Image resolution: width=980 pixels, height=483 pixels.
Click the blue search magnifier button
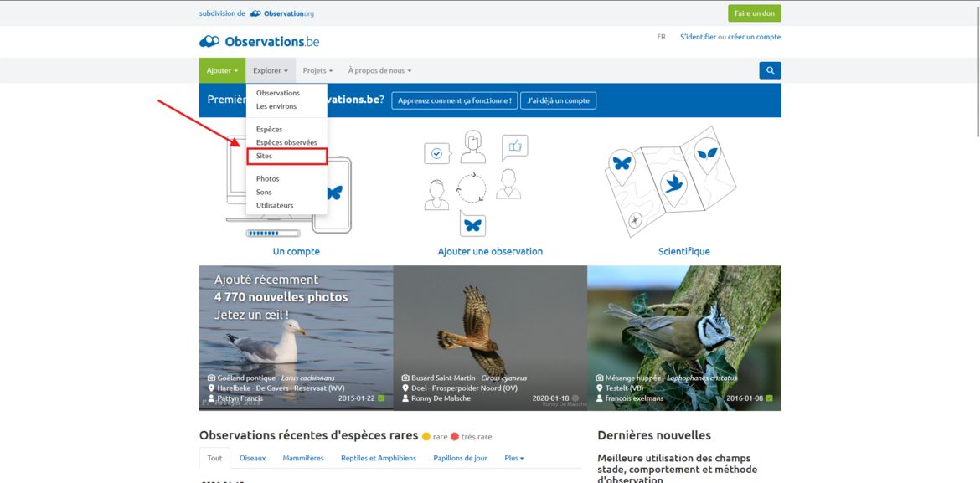(x=770, y=70)
